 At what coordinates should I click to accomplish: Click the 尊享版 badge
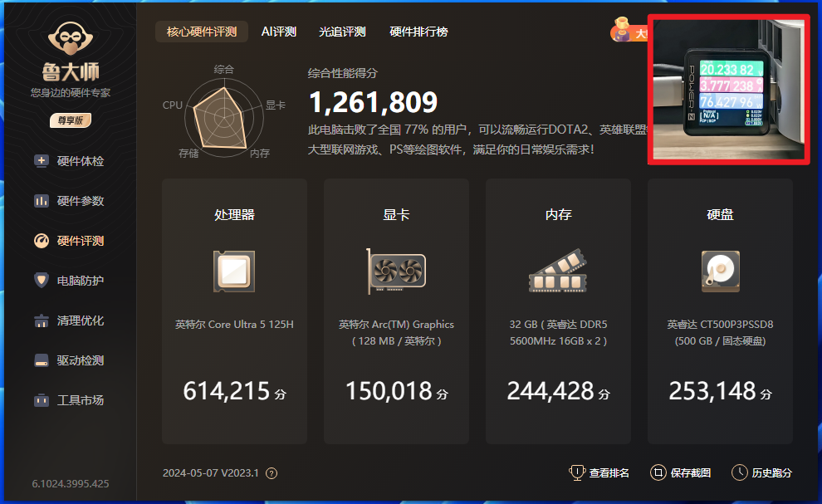click(x=71, y=120)
